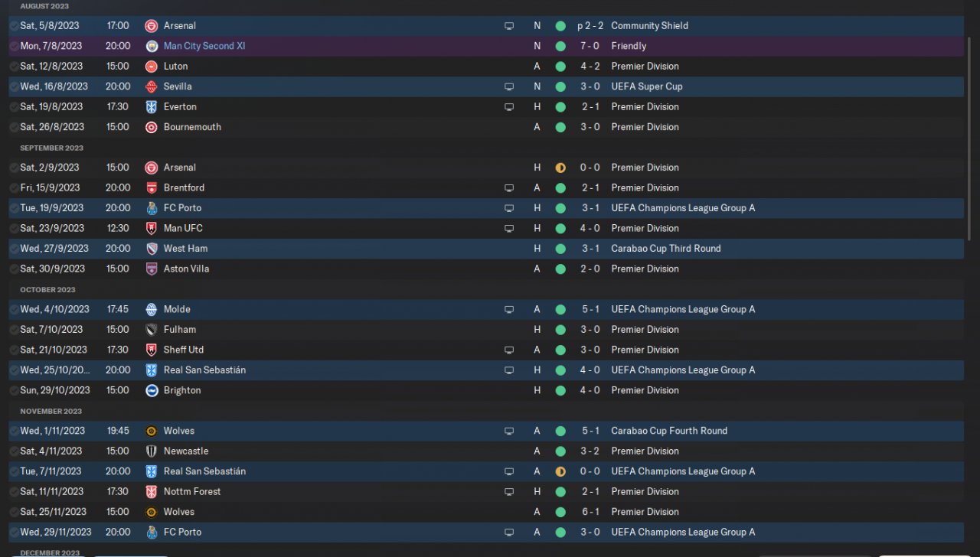The width and height of the screenshot is (980, 557).
Task: Click the Luton club badge
Action: [x=152, y=67]
